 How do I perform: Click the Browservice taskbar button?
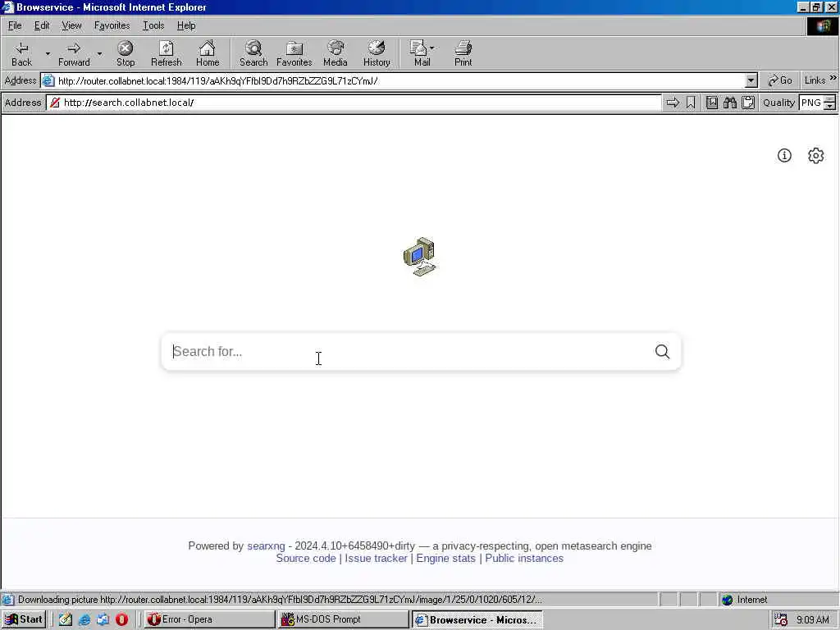point(477,619)
